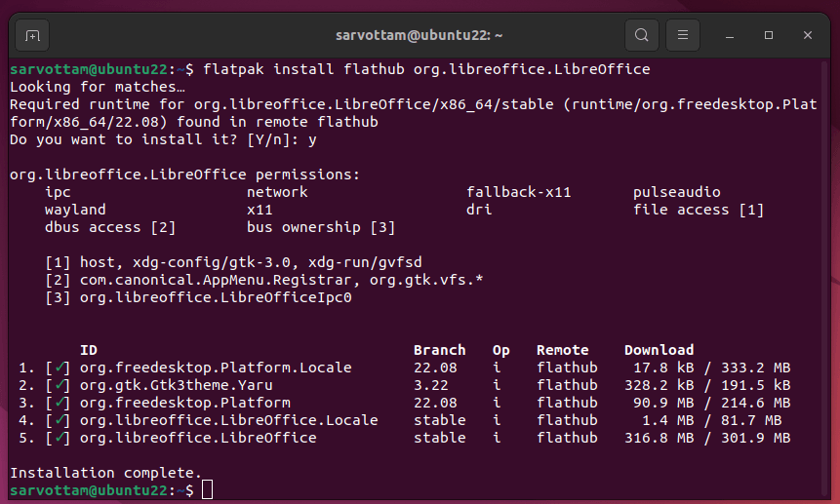The image size is (840, 504).
Task: Click the 'Remote' column header
Action: [x=563, y=350]
